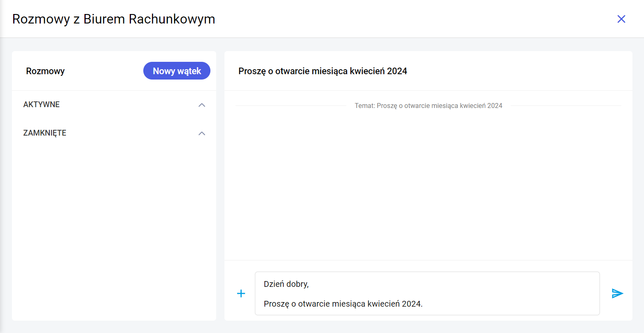644x333 pixels.
Task: Click the line "Proszę o otwarcie miesiąca kwiecień 2024." in the message box
Action: coord(343,304)
